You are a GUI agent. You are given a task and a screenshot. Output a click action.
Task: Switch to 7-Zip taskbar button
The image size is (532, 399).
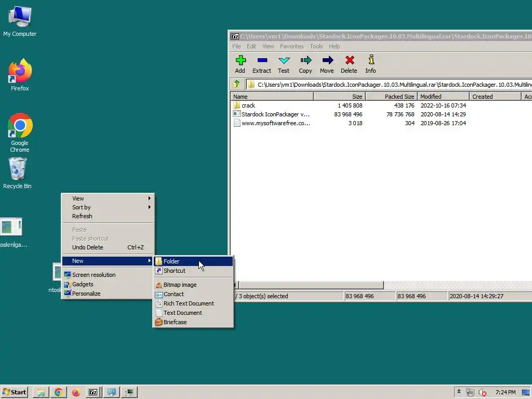(x=94, y=393)
